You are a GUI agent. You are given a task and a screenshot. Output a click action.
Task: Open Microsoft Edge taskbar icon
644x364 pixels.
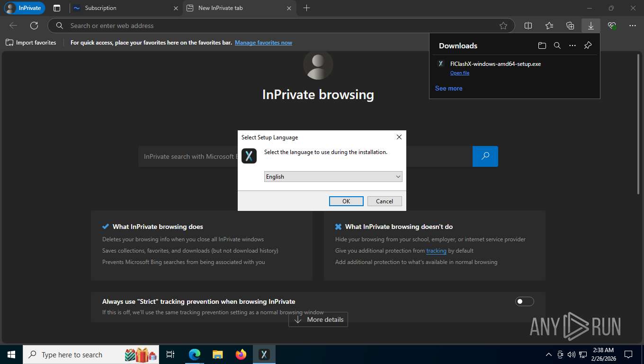(194, 355)
